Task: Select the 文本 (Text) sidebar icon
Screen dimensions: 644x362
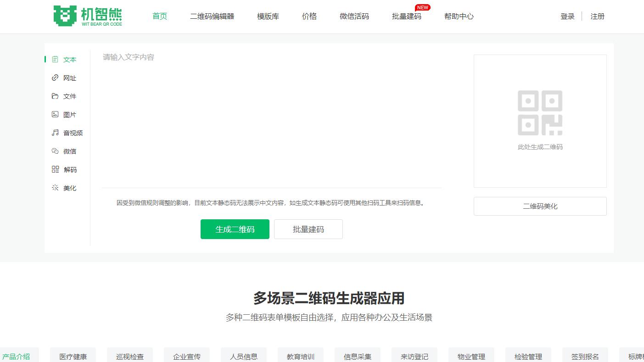Action: pyautogui.click(x=55, y=59)
